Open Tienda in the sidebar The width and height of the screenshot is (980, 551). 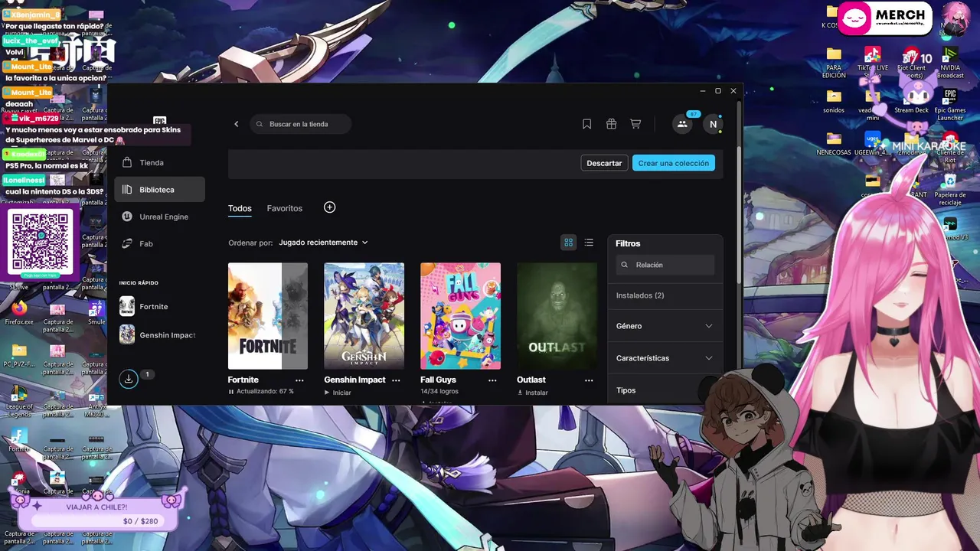pos(159,162)
